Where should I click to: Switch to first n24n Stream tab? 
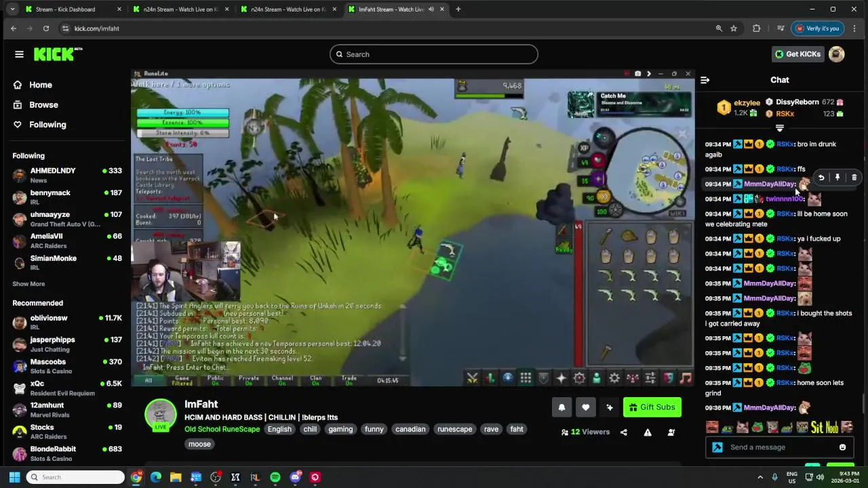click(182, 9)
